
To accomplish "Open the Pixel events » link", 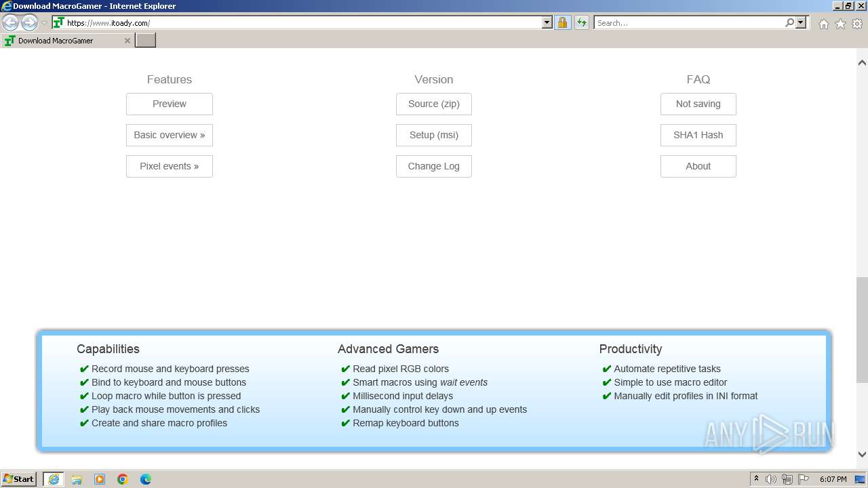I will click(170, 166).
